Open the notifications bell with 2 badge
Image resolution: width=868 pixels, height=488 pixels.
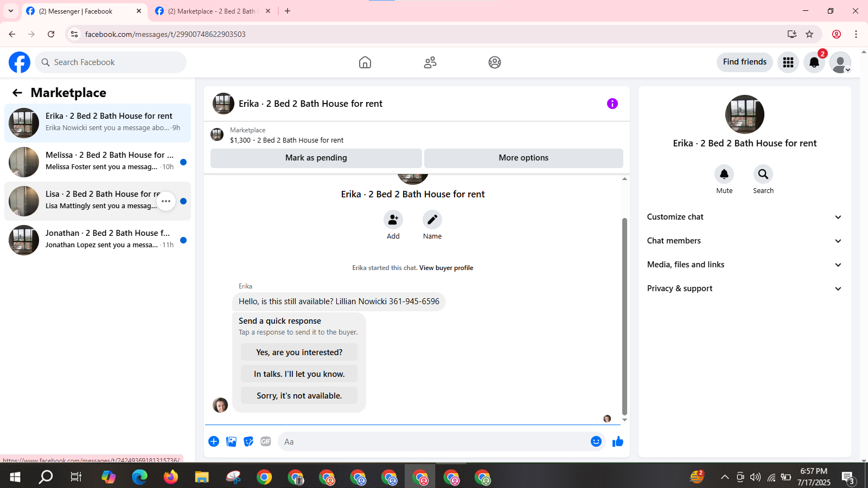click(x=814, y=62)
